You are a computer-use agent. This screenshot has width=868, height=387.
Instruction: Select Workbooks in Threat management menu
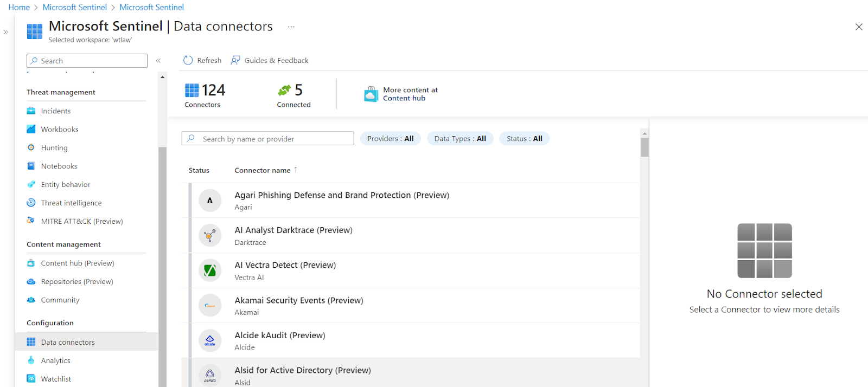pyautogui.click(x=59, y=130)
